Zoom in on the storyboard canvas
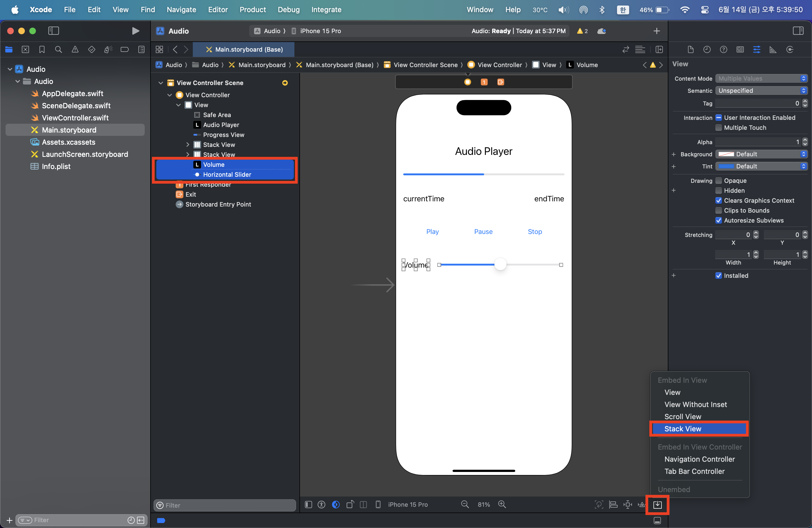The width and height of the screenshot is (812, 528). coord(502,505)
